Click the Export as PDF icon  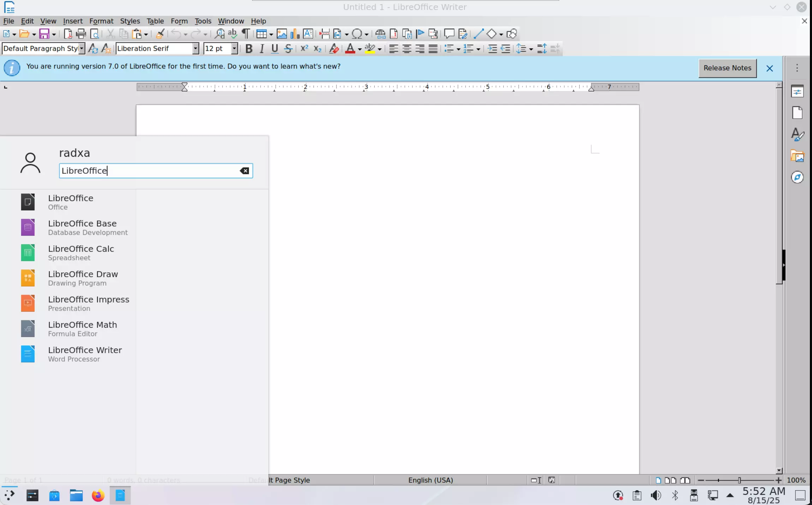68,34
